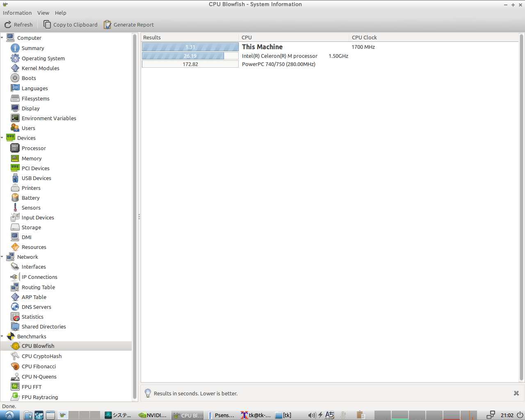Collapse the Computer tree section
The width and height of the screenshot is (525, 420).
[2, 38]
